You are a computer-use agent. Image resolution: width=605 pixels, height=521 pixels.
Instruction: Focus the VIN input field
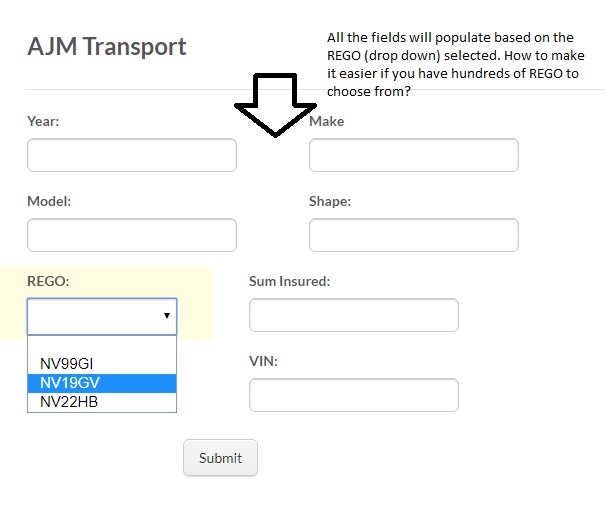click(x=353, y=395)
